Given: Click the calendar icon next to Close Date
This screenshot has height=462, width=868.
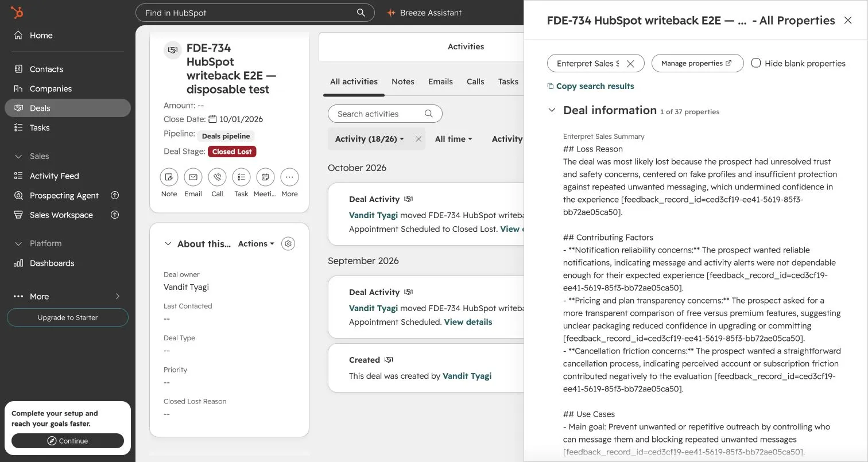Looking at the screenshot, I should (x=212, y=119).
